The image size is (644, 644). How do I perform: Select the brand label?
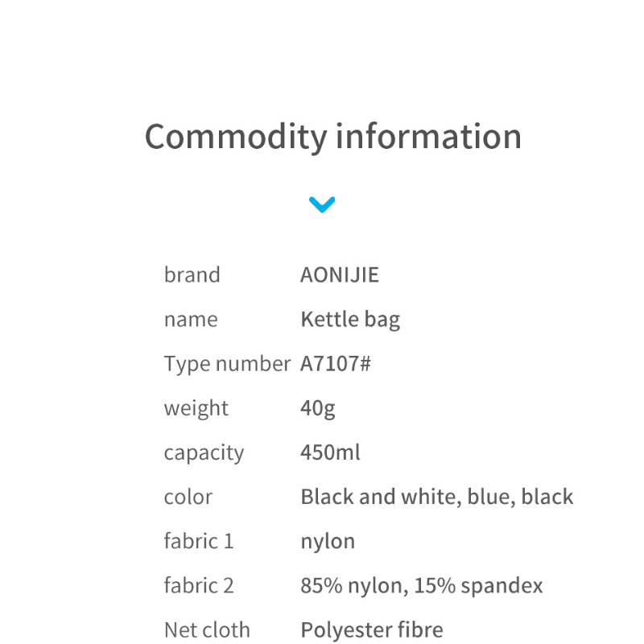[x=192, y=275]
